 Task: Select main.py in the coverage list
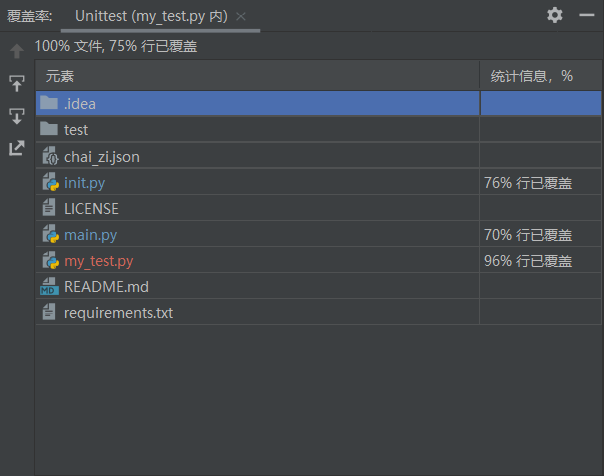point(90,235)
